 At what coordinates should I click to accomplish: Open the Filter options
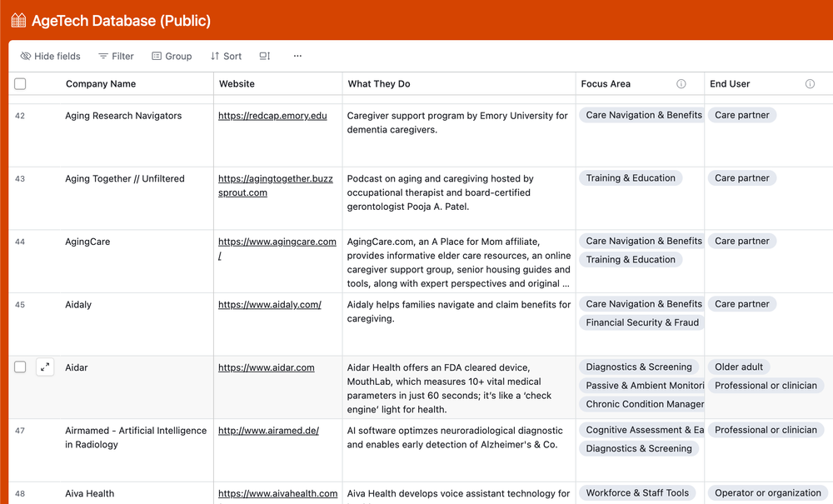[117, 57]
